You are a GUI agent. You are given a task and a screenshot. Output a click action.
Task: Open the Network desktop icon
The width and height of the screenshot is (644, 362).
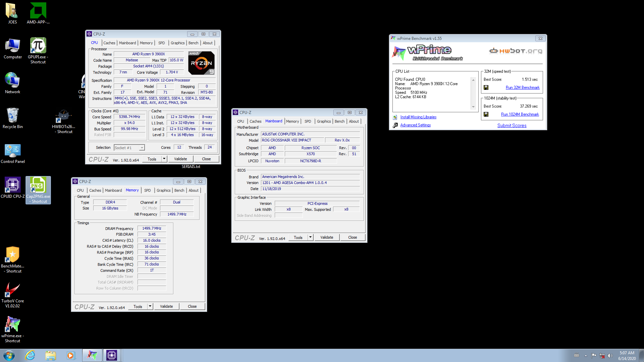point(12,83)
